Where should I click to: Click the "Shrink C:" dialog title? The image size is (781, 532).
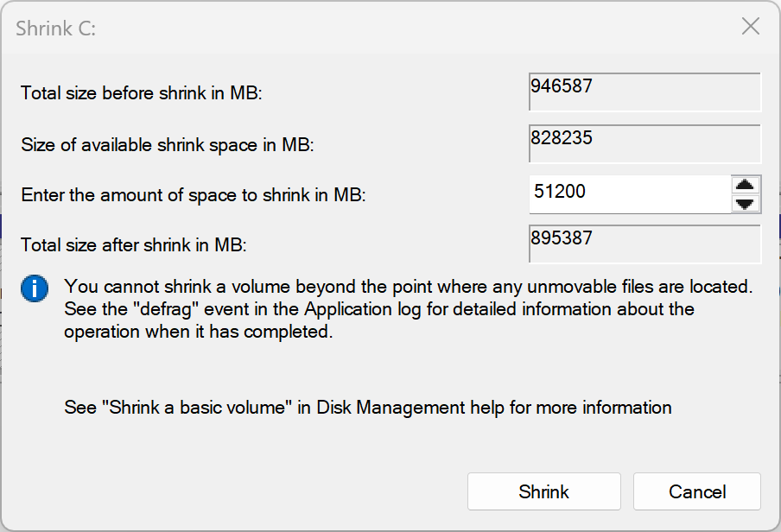tap(56, 28)
